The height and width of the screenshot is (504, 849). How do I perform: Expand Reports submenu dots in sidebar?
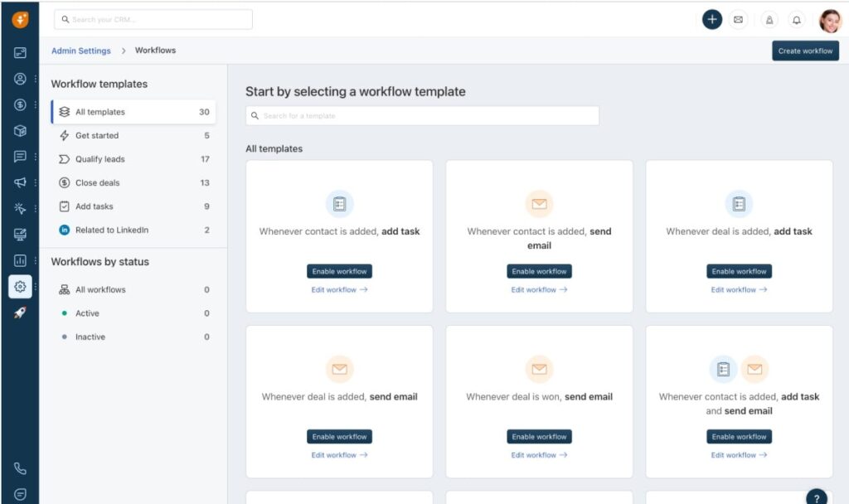tap(36, 260)
